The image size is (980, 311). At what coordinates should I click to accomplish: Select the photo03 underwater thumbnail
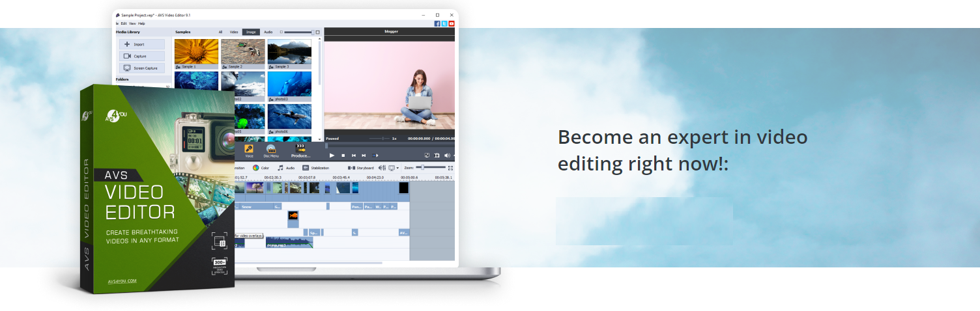[289, 87]
